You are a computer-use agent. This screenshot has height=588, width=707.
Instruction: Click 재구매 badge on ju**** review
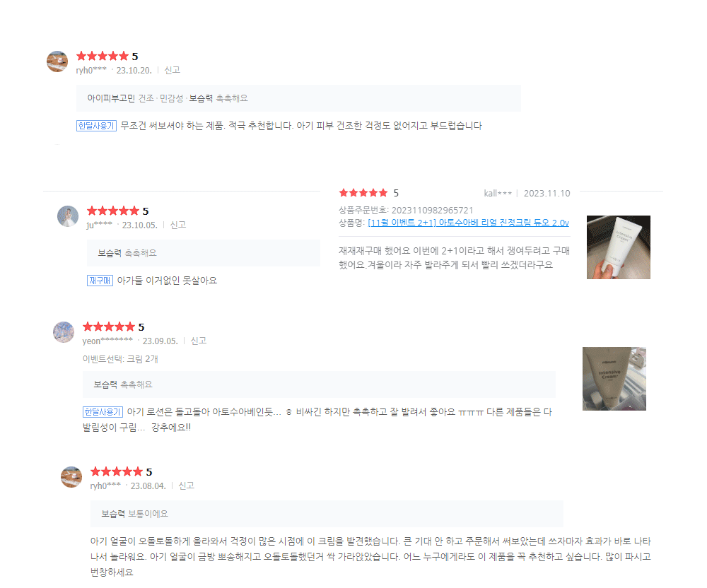[100, 281]
